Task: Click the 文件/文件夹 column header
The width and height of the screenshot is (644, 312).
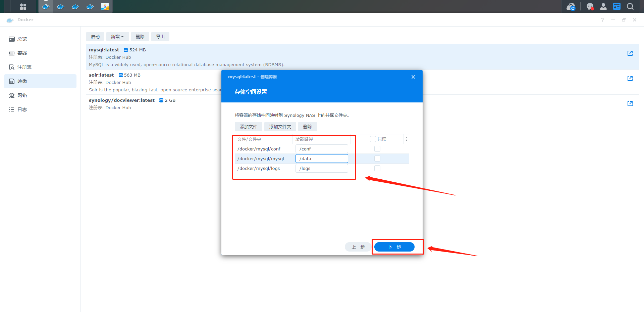Action: pyautogui.click(x=264, y=139)
